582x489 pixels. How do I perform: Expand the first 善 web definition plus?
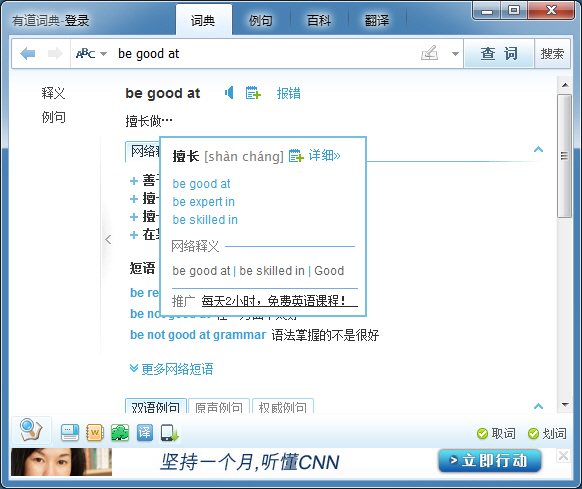[134, 181]
